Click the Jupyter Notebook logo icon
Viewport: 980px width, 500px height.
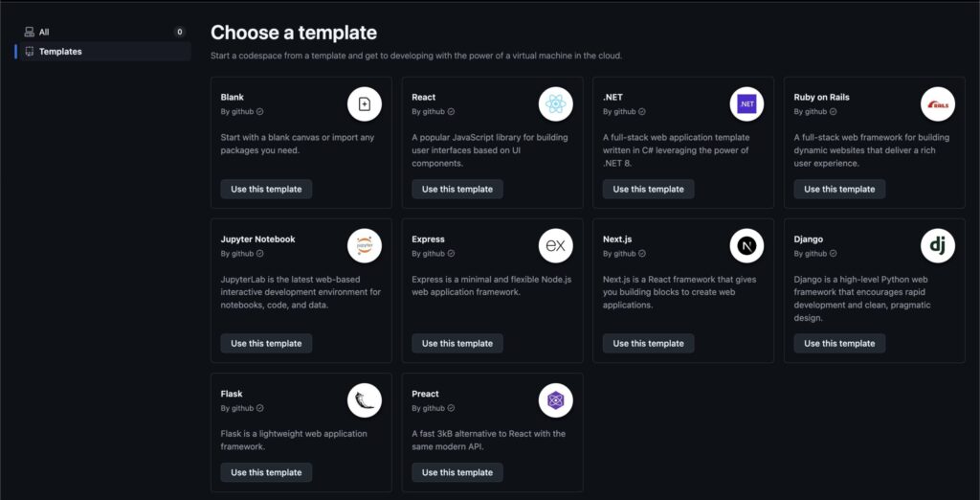coord(365,246)
